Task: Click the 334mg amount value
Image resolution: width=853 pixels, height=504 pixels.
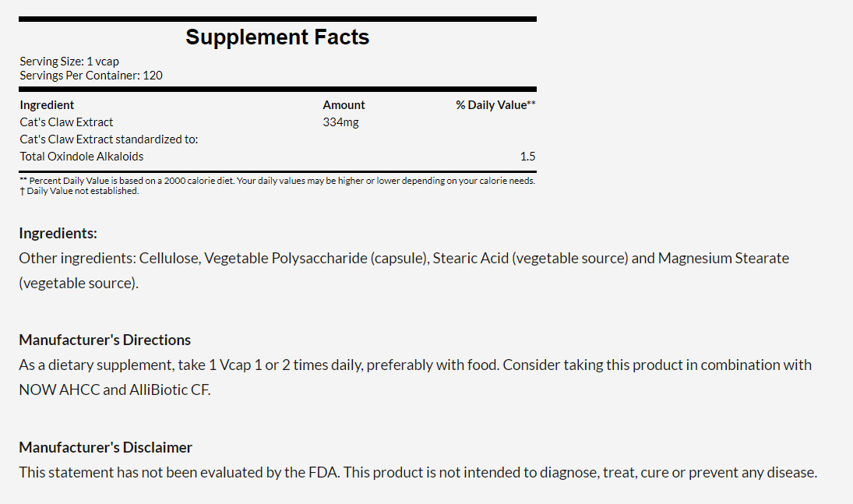Action: coord(340,122)
